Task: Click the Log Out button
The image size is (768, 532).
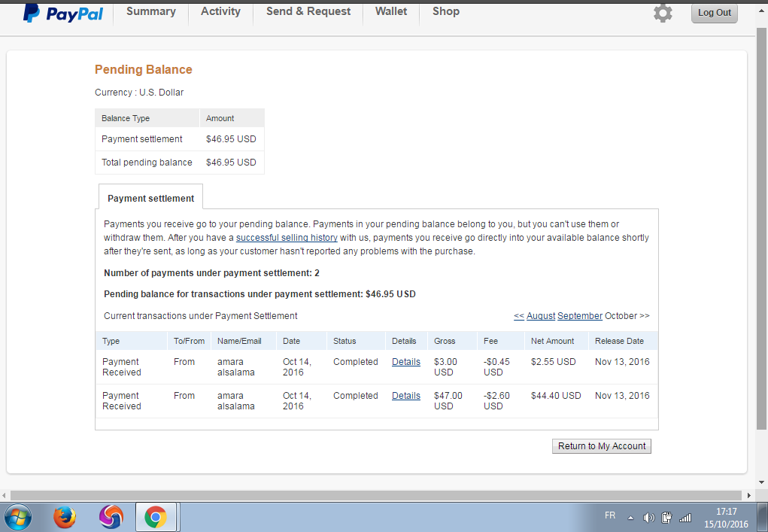Action: [x=714, y=13]
